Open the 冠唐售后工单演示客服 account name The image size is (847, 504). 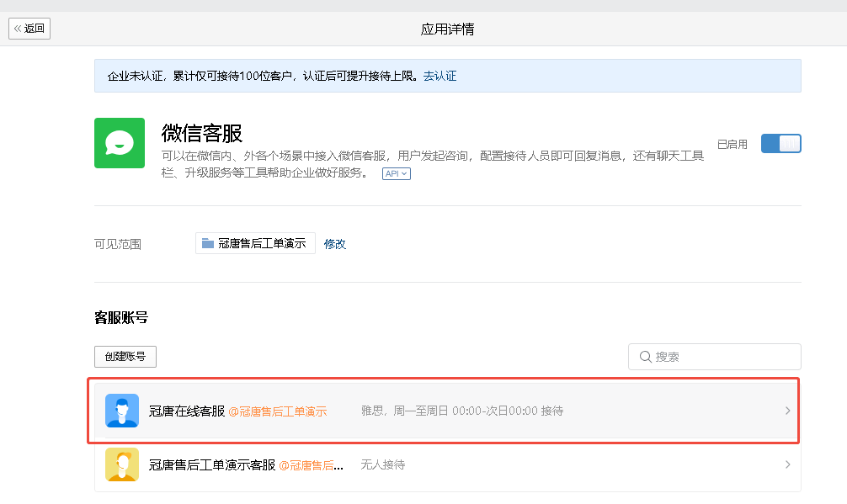coord(212,465)
